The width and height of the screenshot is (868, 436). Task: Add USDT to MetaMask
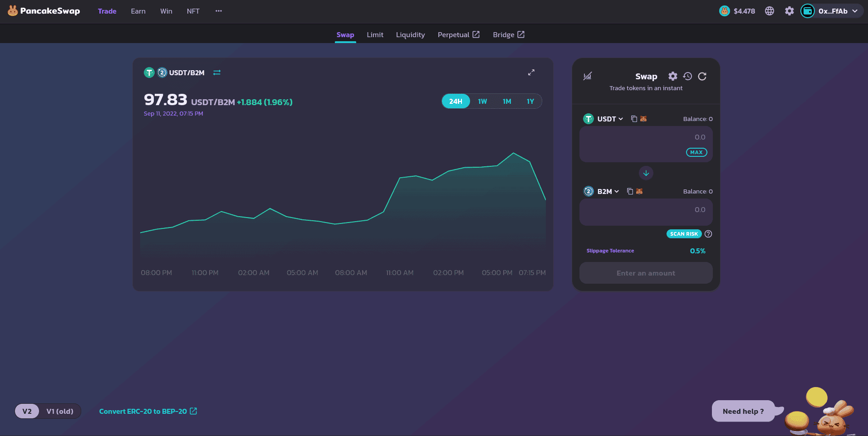tap(643, 119)
